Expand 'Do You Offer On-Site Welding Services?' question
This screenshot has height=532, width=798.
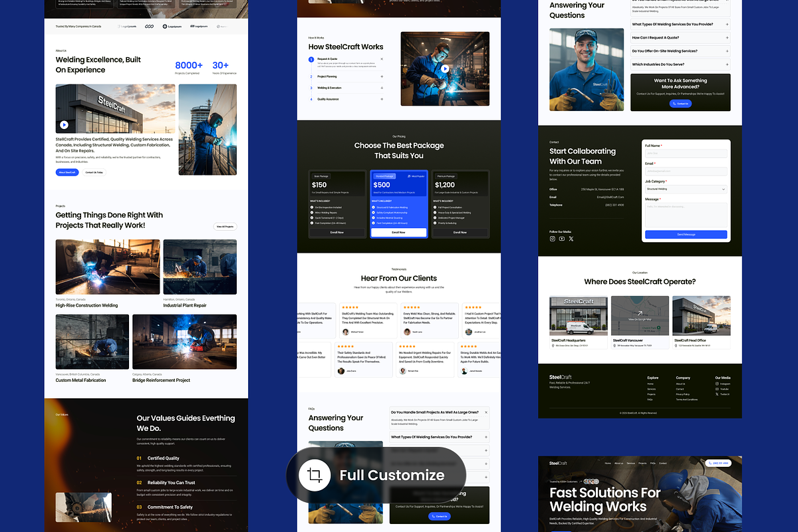coord(680,51)
